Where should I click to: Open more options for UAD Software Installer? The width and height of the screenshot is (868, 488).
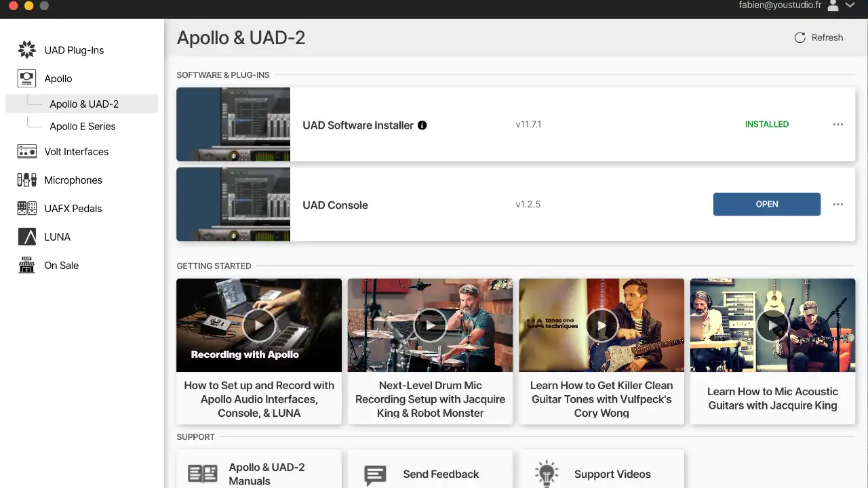[838, 124]
